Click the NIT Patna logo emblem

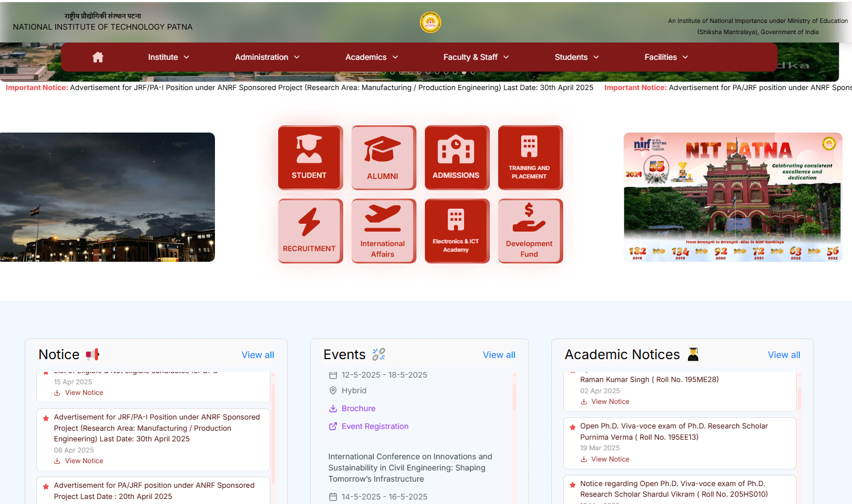click(430, 22)
